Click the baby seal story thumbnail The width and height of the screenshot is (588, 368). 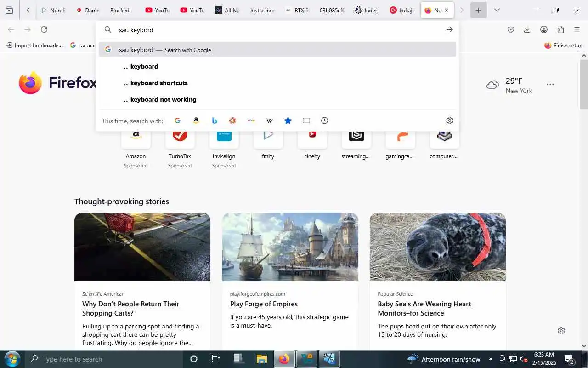[438, 247]
